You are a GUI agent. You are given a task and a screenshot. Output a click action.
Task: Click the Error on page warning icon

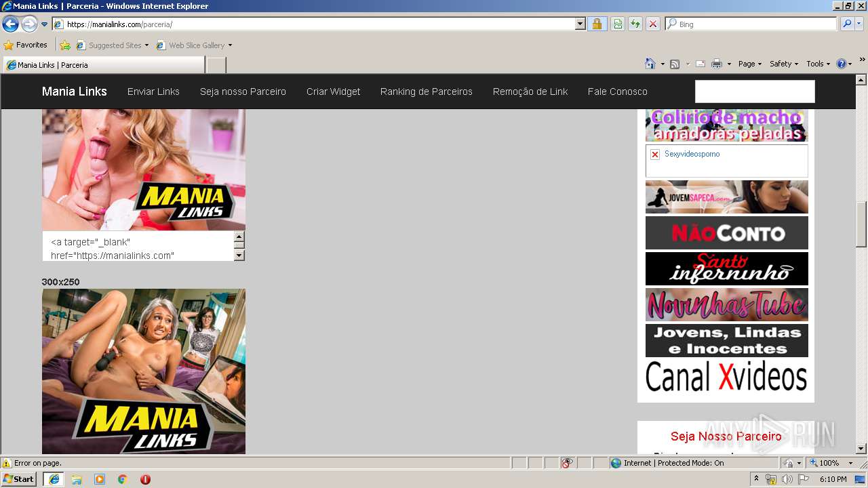point(7,464)
